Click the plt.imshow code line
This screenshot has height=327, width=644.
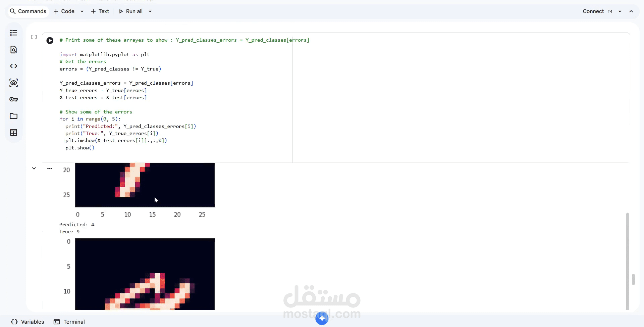click(x=116, y=140)
